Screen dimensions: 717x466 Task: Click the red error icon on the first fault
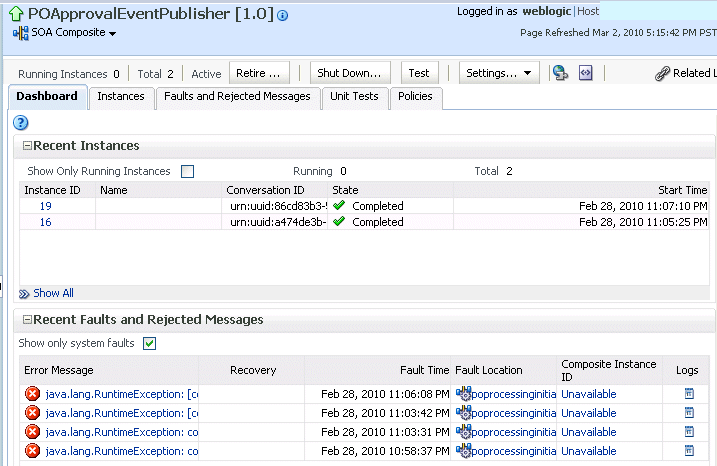(x=32, y=394)
